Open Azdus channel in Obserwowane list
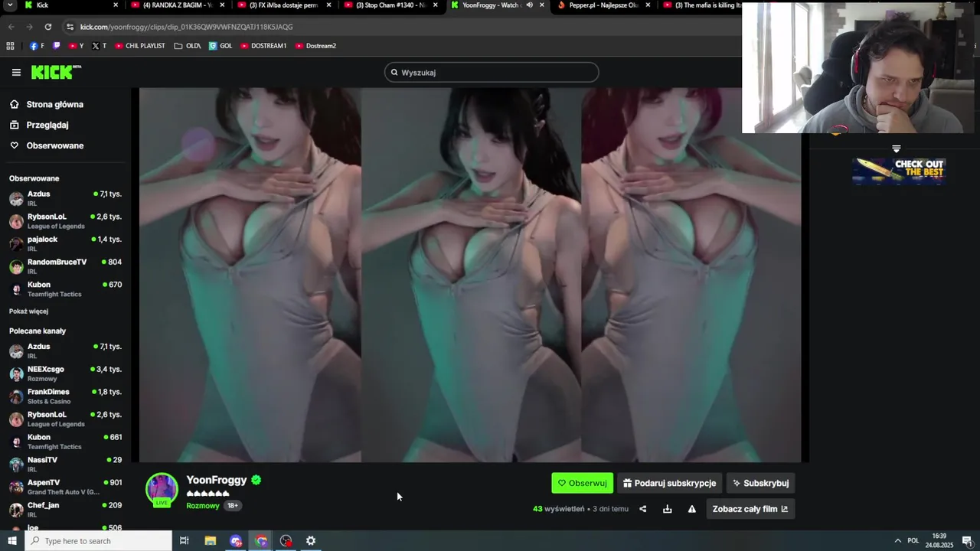This screenshot has height=551, width=980. point(65,198)
